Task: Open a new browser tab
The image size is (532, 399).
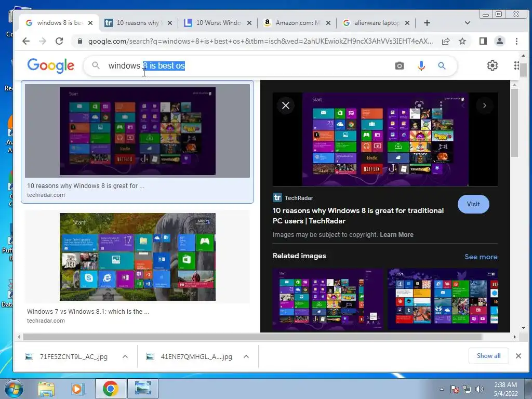Action: coord(427,23)
